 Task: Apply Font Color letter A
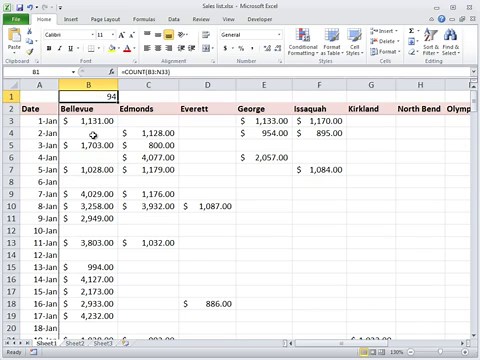[127, 48]
